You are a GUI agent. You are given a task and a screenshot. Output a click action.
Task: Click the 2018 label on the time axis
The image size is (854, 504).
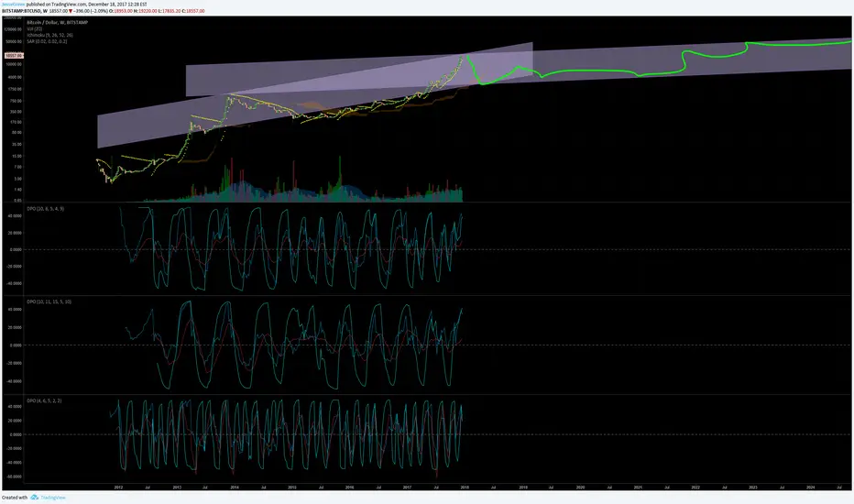coord(465,488)
